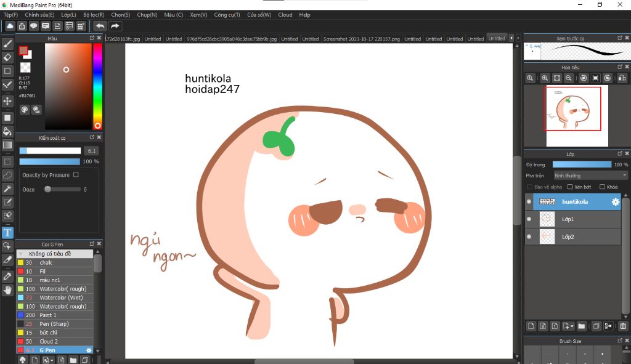The height and width of the screenshot is (364, 631).
Task: Flip canvas view in navigator
Action: tap(622, 78)
